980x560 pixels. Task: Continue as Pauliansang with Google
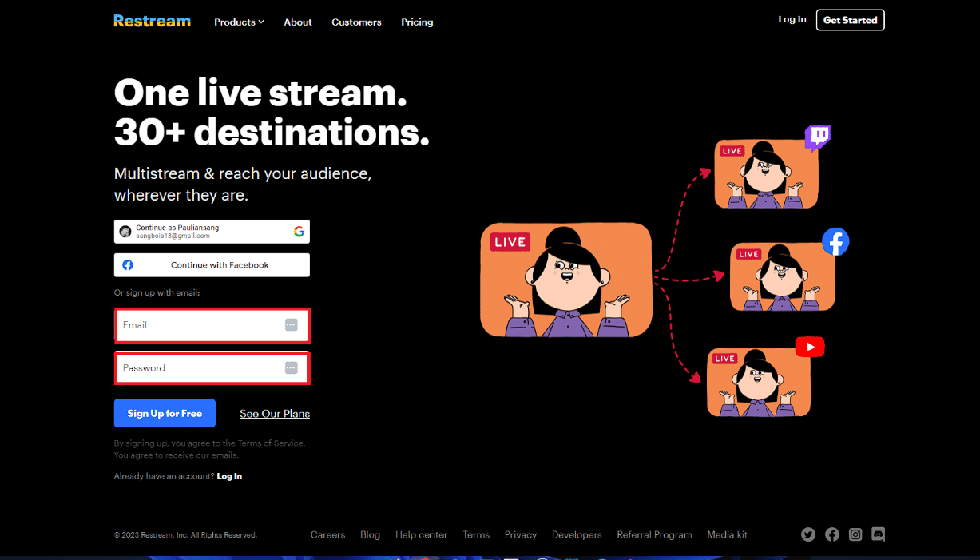click(x=212, y=232)
